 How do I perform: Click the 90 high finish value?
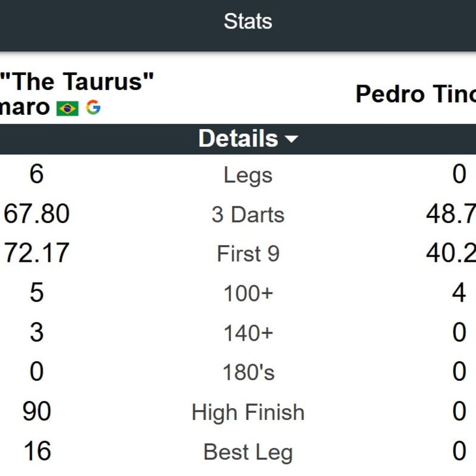[x=36, y=411]
